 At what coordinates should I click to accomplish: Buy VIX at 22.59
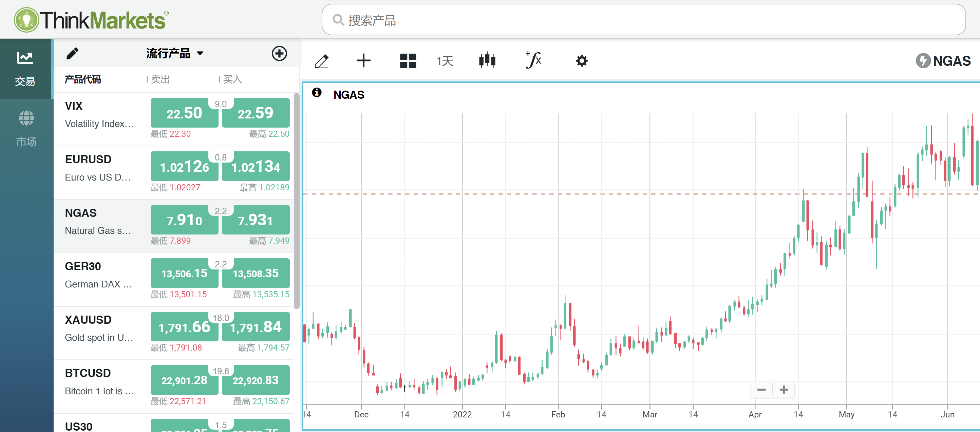pos(256,113)
